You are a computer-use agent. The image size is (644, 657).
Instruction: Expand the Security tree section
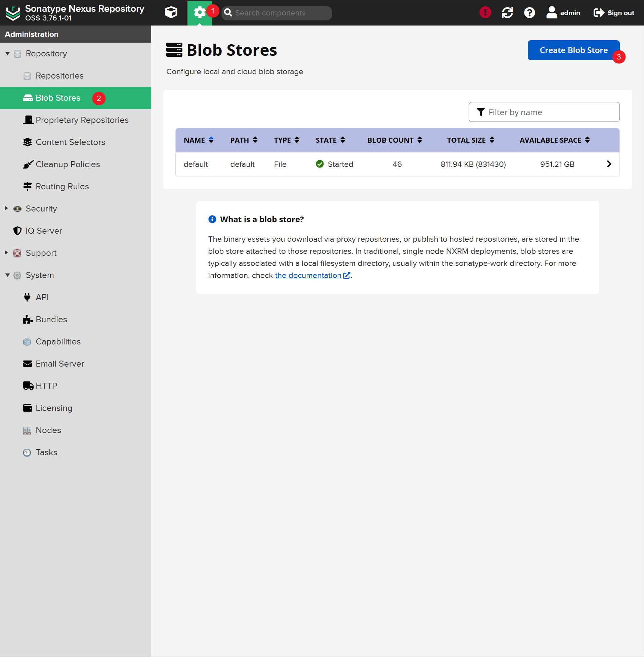pos(6,208)
